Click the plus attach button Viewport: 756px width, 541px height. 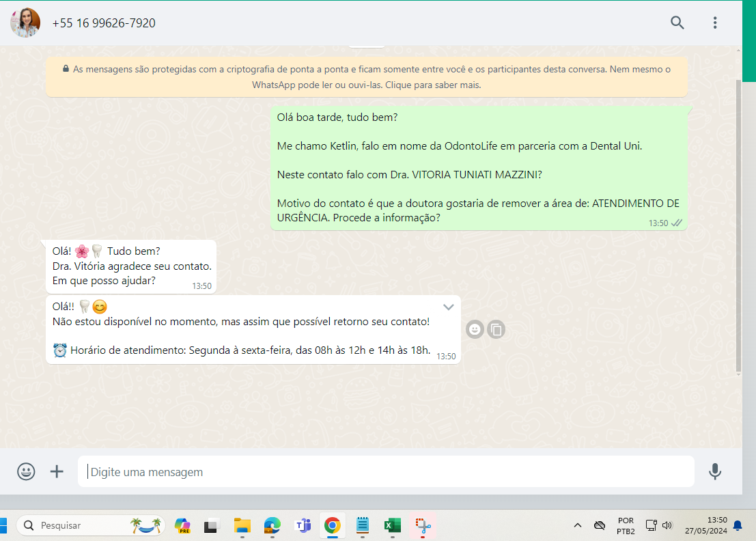click(x=57, y=471)
